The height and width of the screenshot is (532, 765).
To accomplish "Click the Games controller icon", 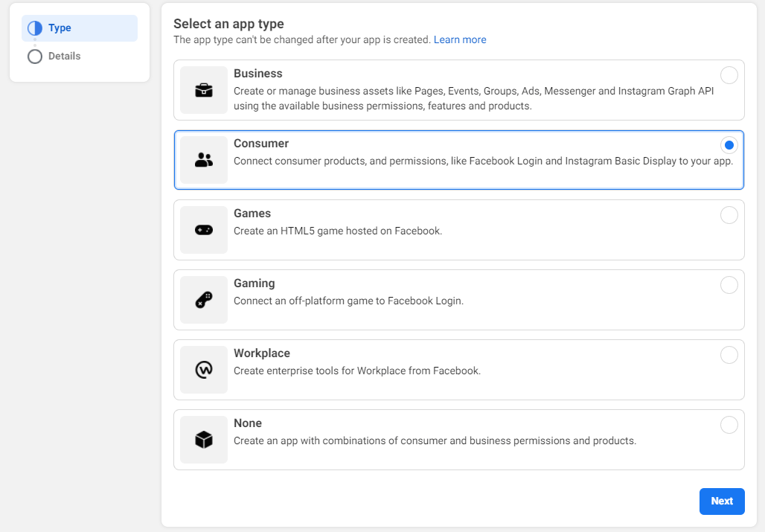I will 203,230.
